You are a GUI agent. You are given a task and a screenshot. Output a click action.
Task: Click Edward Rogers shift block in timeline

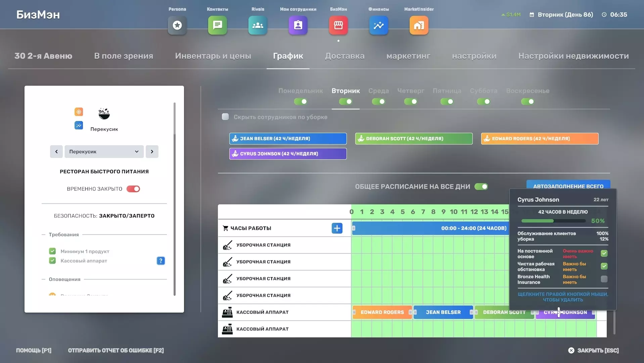pos(382,312)
